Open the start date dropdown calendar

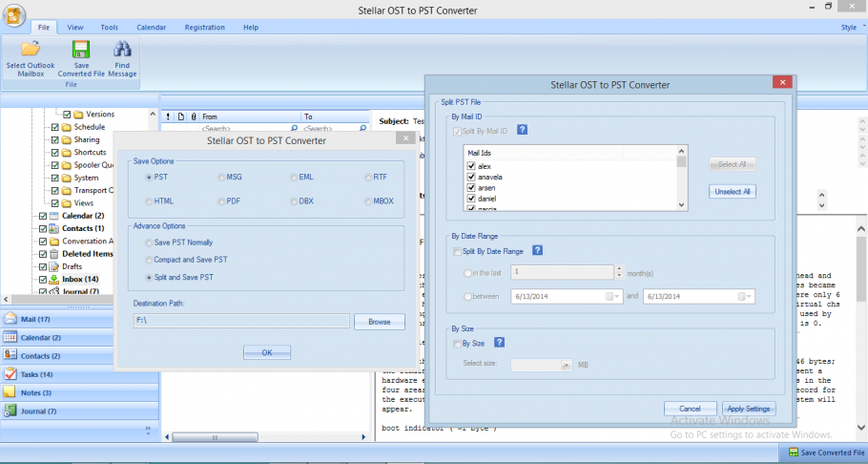pyautogui.click(x=610, y=297)
